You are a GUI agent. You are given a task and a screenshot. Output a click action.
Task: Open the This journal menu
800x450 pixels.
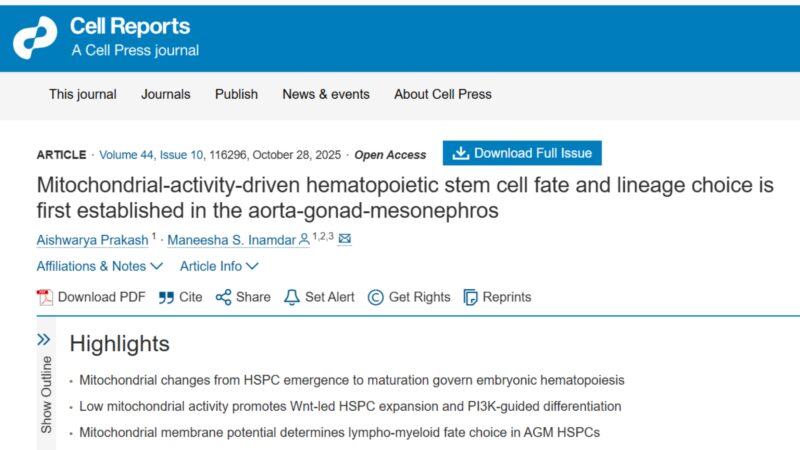[x=83, y=94]
